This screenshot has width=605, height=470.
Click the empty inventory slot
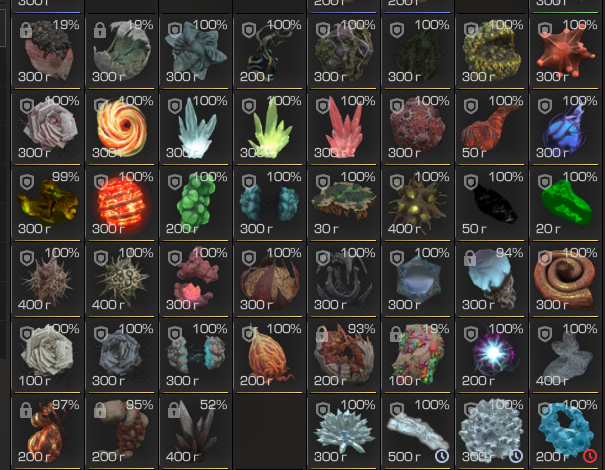point(270,431)
